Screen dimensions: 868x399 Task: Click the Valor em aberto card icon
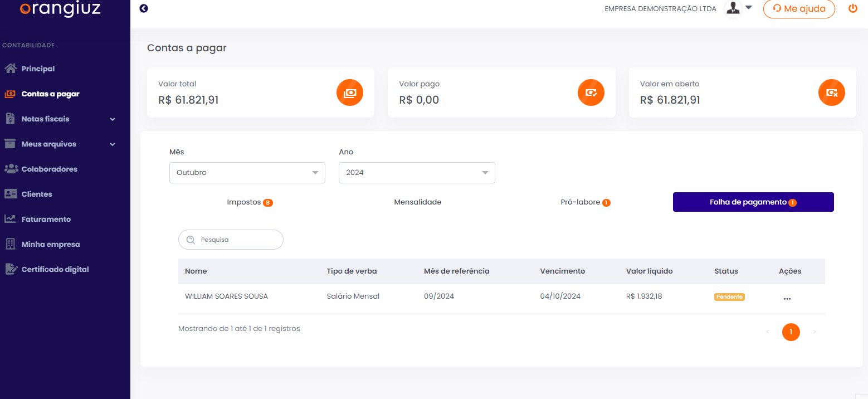click(x=832, y=93)
